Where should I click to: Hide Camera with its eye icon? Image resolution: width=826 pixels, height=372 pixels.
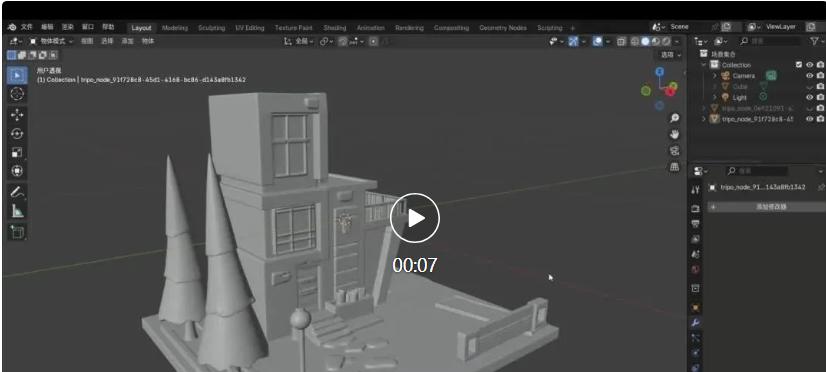point(810,76)
